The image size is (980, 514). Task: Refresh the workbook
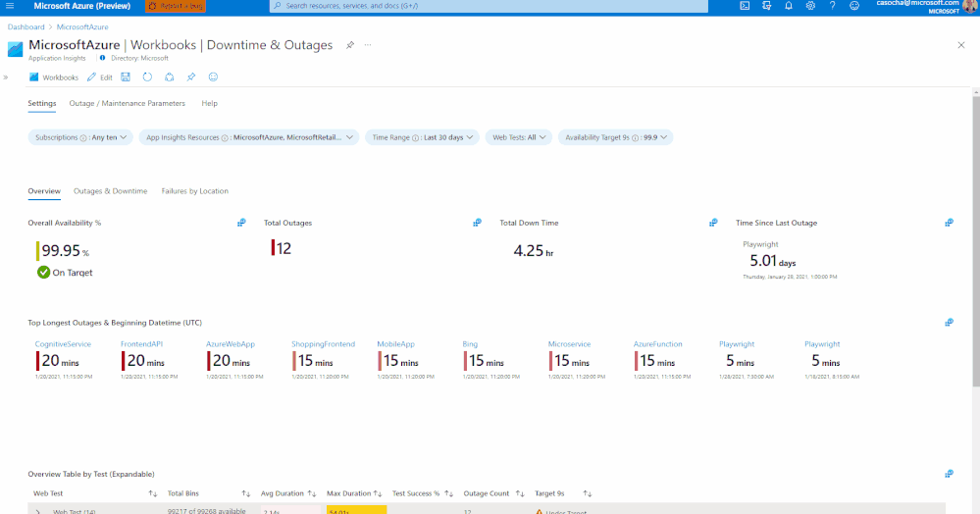[x=147, y=77]
